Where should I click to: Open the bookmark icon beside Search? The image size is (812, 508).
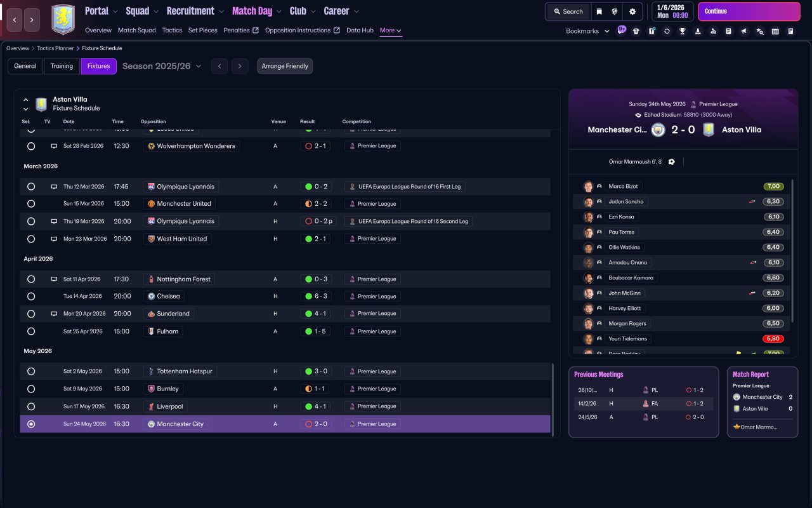[x=599, y=11]
